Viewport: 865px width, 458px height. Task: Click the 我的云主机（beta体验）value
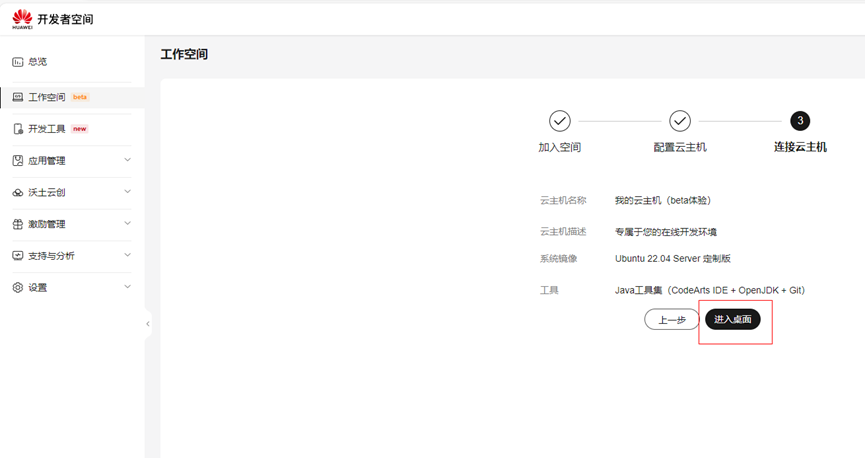tap(663, 200)
